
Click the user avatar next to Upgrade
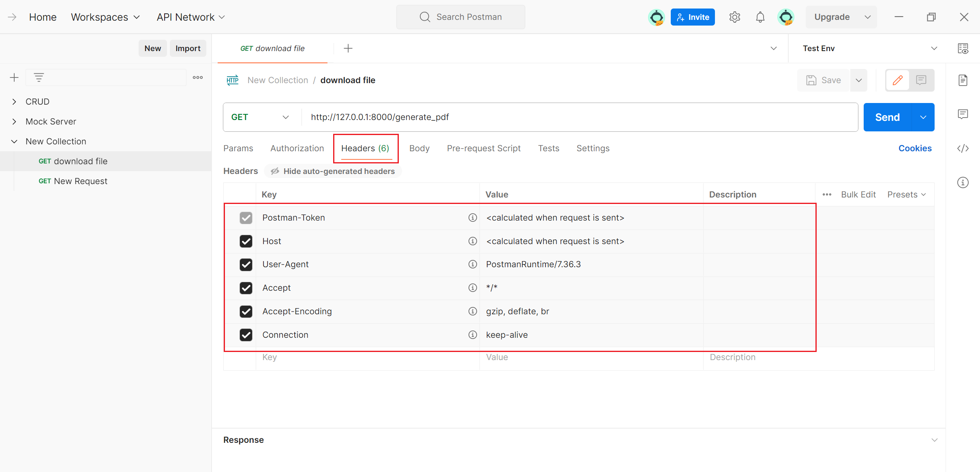[785, 17]
